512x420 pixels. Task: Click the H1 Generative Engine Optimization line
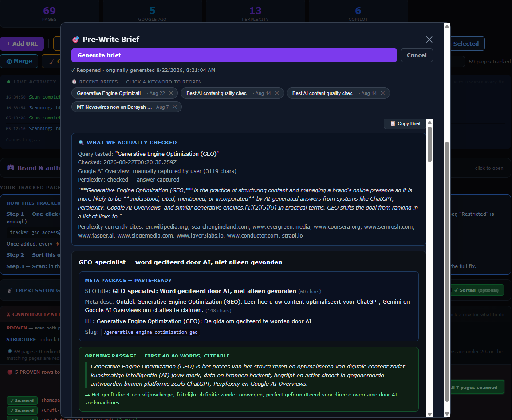point(198,321)
